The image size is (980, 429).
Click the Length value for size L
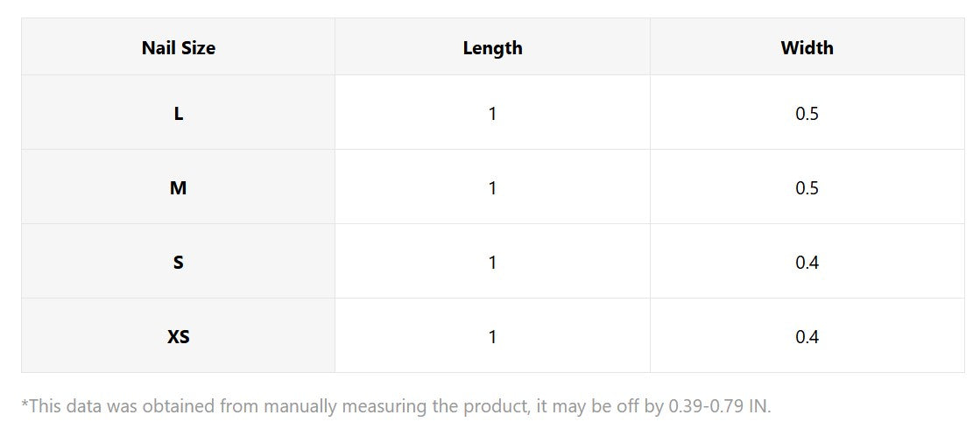pyautogui.click(x=492, y=114)
